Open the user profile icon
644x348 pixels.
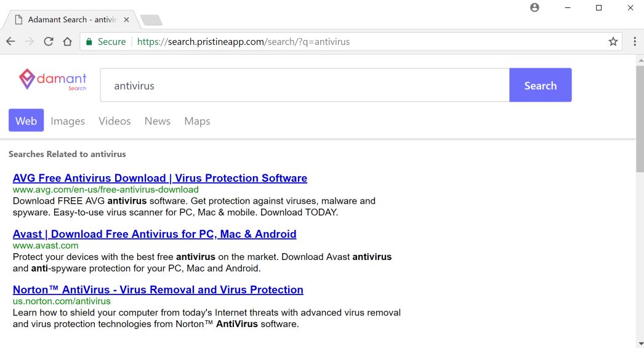coord(534,7)
